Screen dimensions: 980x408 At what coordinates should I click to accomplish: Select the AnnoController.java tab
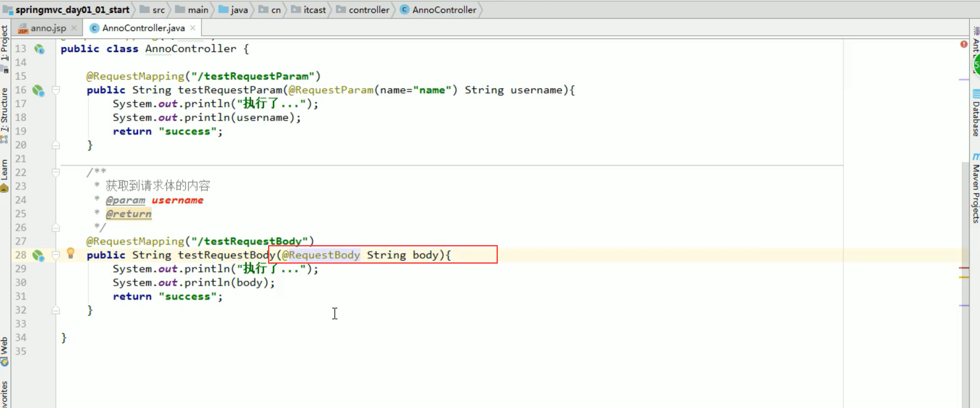(143, 28)
